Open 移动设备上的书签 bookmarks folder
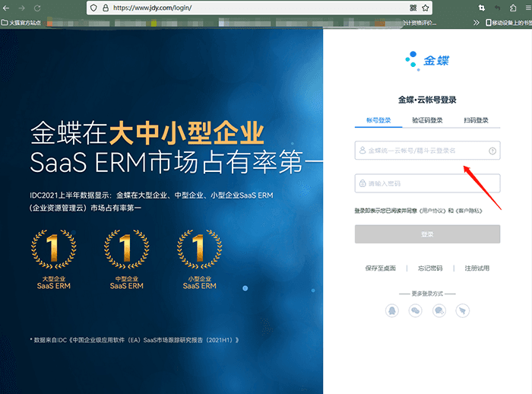Viewport: 532px width, 394px height. click(508, 23)
